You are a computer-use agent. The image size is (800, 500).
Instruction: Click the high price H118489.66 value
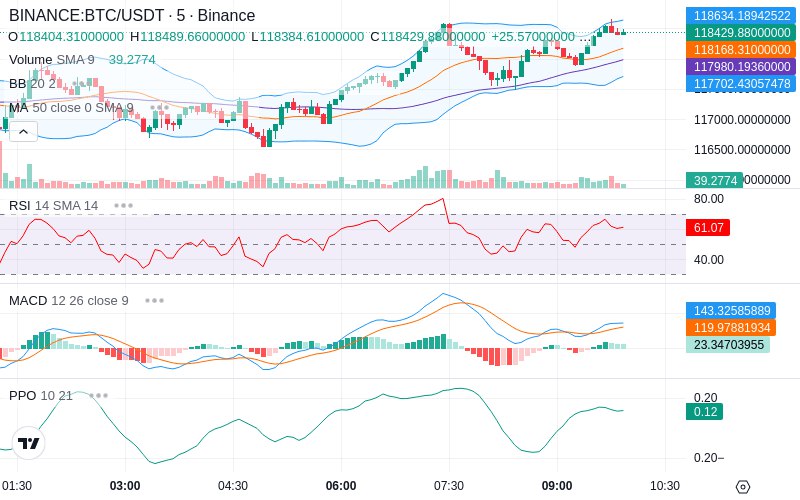(x=188, y=37)
